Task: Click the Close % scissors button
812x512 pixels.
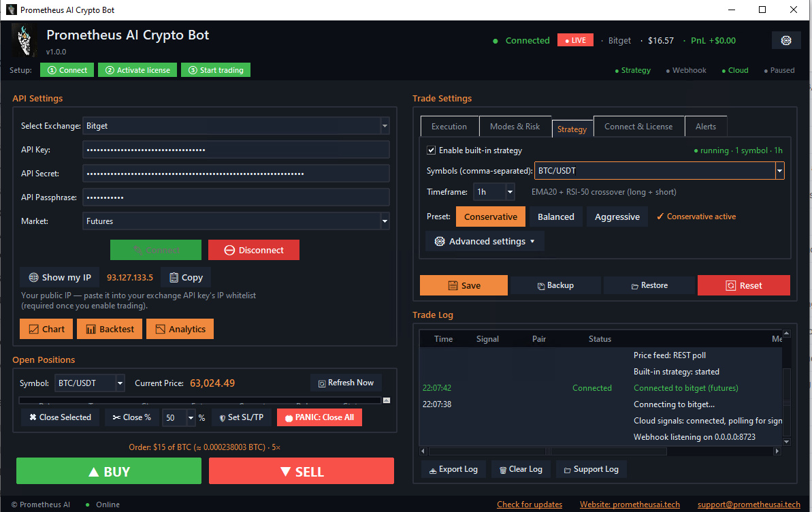Action: pos(131,417)
